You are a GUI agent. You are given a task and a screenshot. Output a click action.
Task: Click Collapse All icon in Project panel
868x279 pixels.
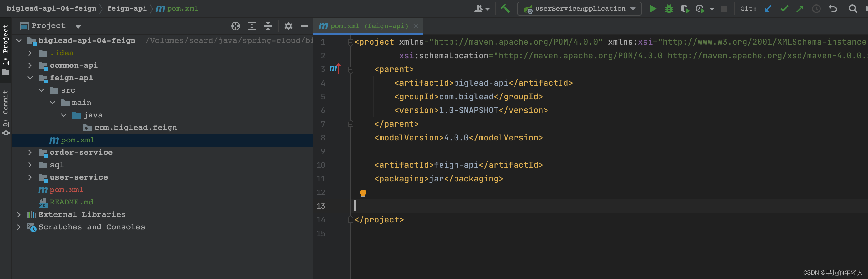click(x=268, y=26)
